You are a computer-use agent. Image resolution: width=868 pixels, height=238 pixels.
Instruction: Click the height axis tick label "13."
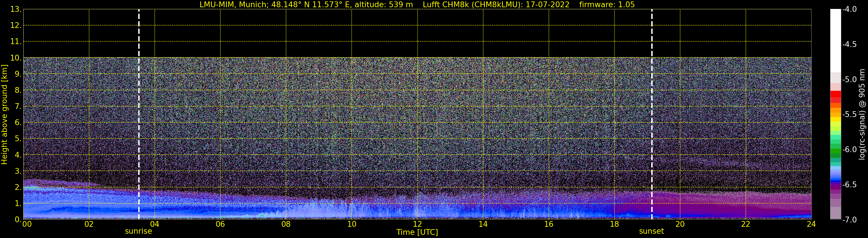coord(16,10)
